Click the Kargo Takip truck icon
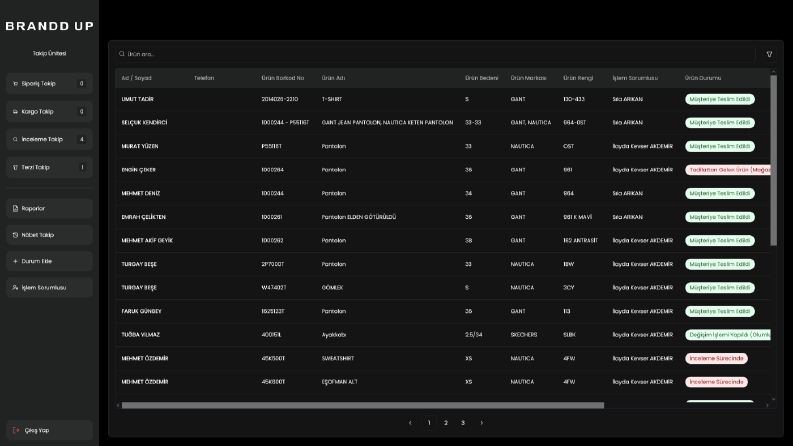The height and width of the screenshot is (446, 793). point(15,112)
